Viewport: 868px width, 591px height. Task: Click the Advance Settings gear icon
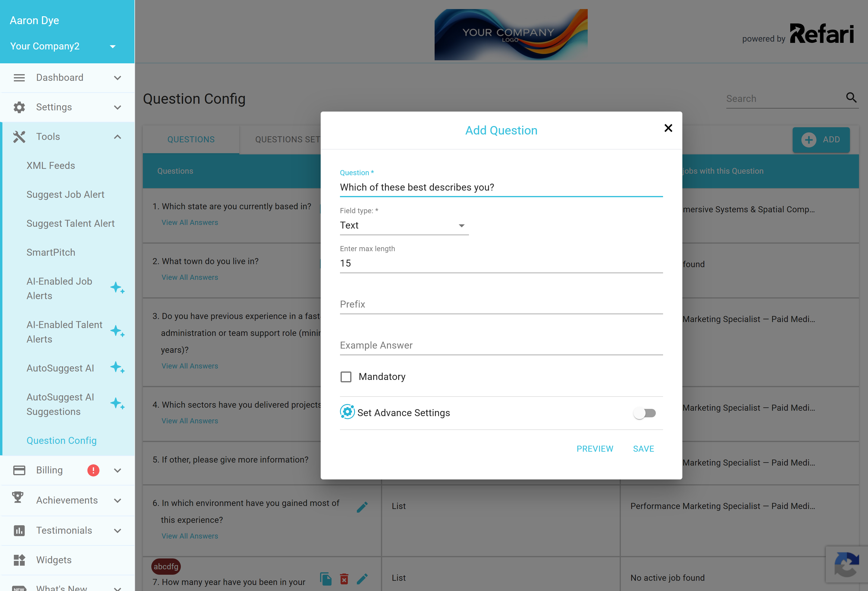(x=347, y=412)
